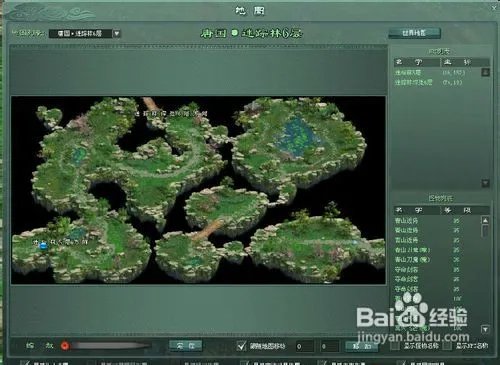The width and height of the screenshot is (500, 365).
Task: Click the 世界地图 world map button
Action: 414,33
